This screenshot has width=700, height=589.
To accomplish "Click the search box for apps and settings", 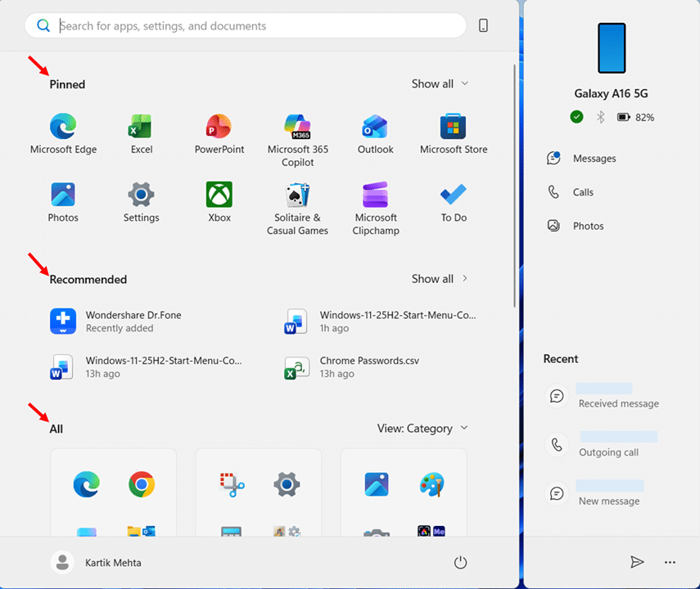I will [246, 26].
